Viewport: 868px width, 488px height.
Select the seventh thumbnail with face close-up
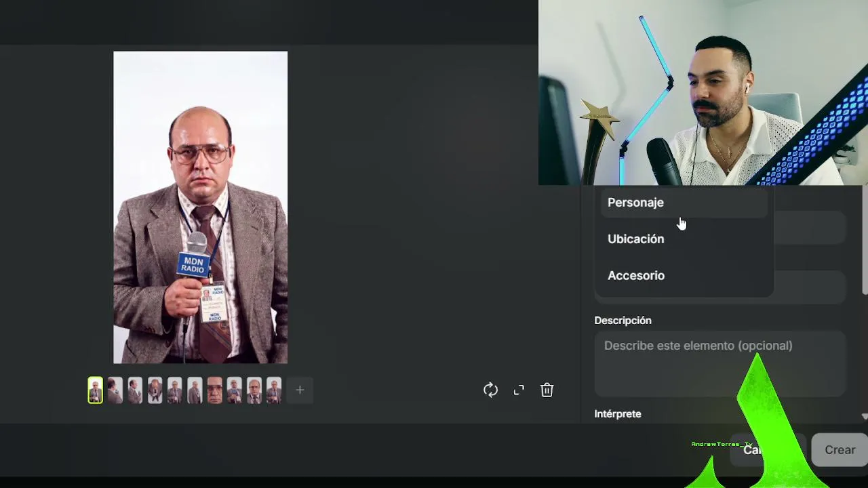(214, 390)
